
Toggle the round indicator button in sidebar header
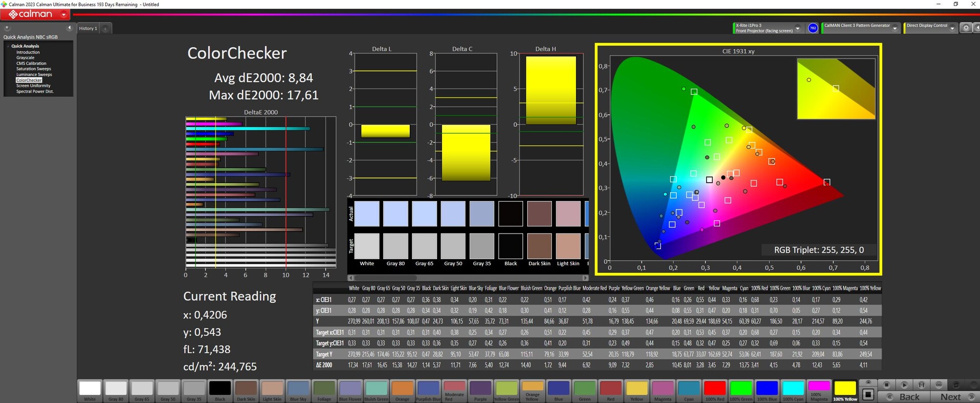click(7, 28)
